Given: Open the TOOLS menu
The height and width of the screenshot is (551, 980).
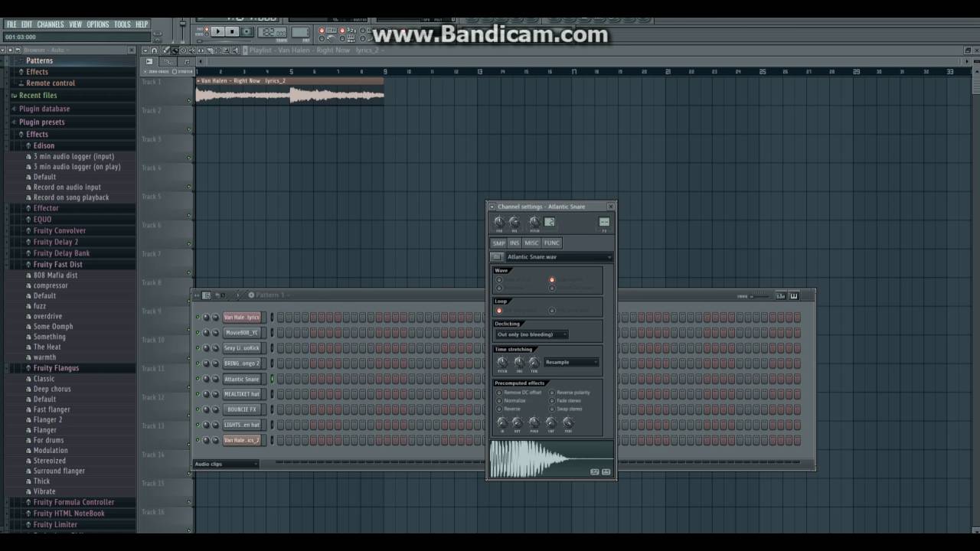Looking at the screenshot, I should tap(122, 24).
